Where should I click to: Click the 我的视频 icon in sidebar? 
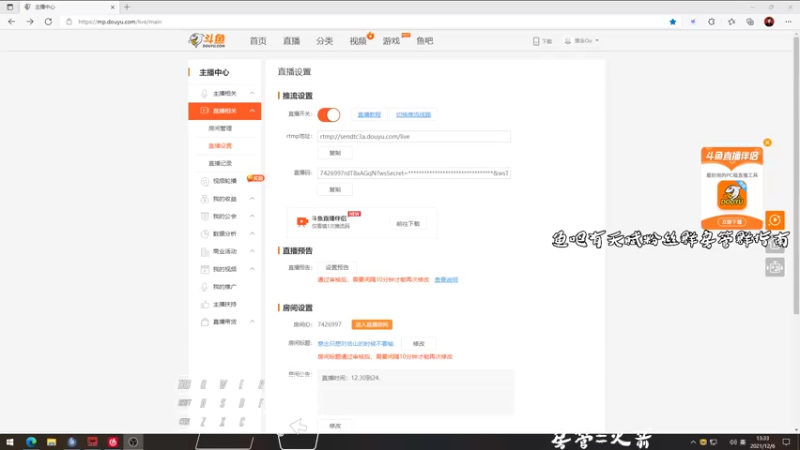pos(205,269)
